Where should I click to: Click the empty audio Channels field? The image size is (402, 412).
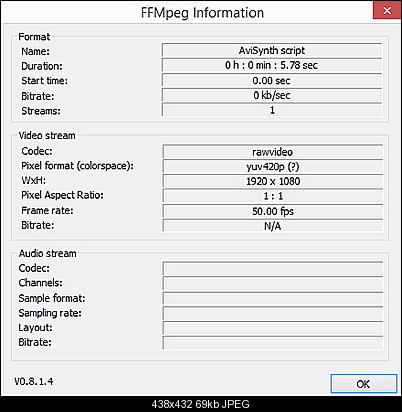click(x=273, y=283)
